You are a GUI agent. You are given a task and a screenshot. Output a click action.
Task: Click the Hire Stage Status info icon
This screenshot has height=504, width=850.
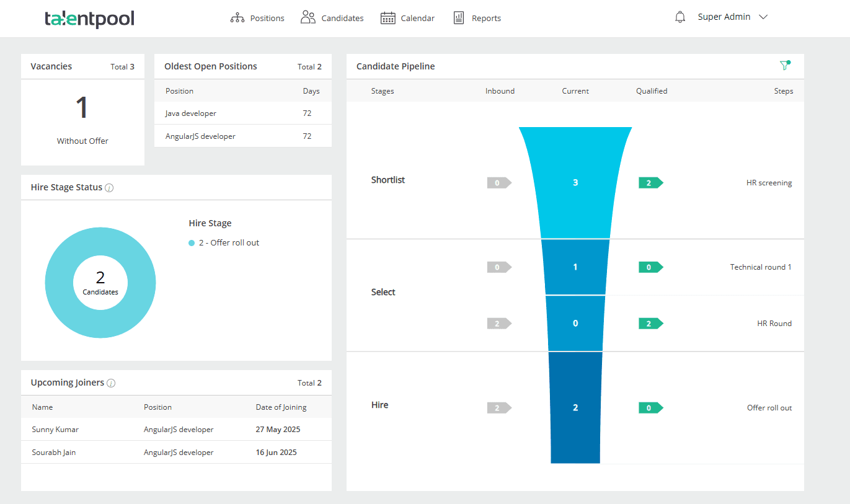click(109, 188)
